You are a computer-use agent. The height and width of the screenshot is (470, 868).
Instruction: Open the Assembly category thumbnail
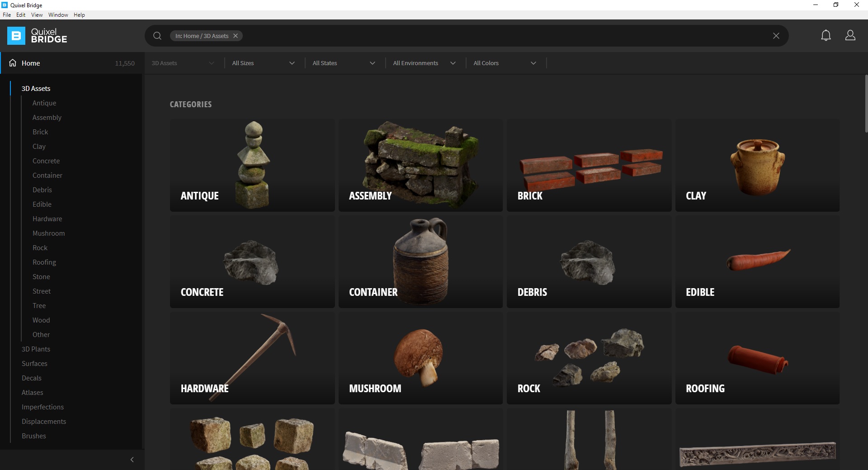[420, 165]
